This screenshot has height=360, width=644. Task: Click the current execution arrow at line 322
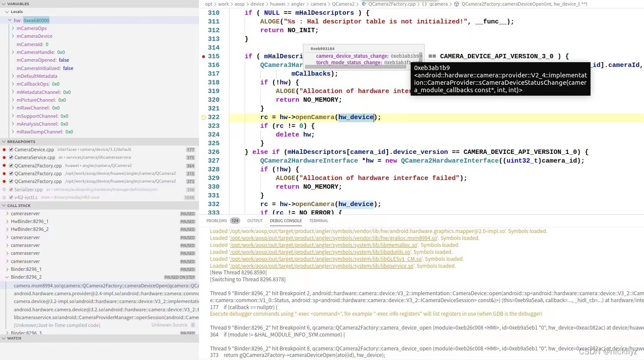[203, 117]
